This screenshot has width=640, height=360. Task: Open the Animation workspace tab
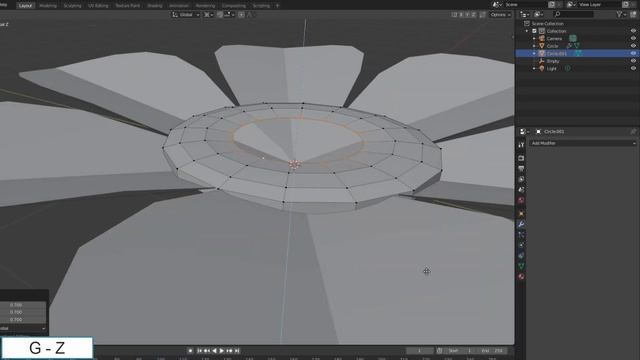pos(179,6)
